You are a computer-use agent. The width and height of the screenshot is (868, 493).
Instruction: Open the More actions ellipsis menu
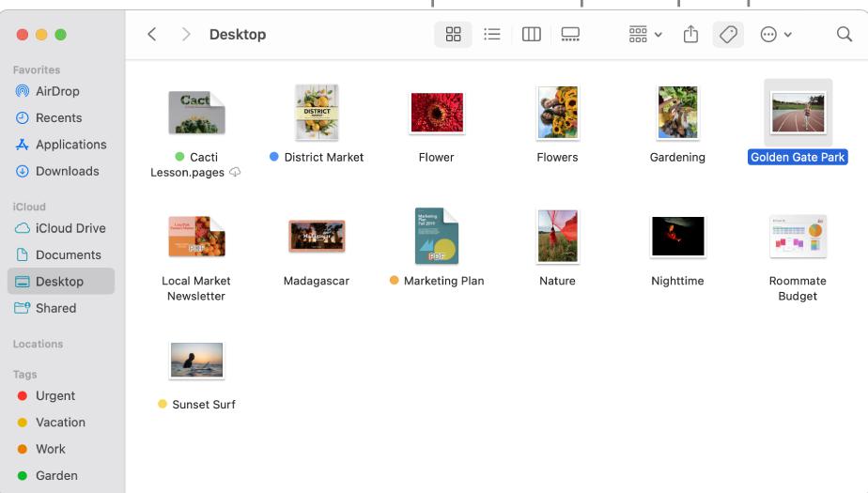click(776, 35)
